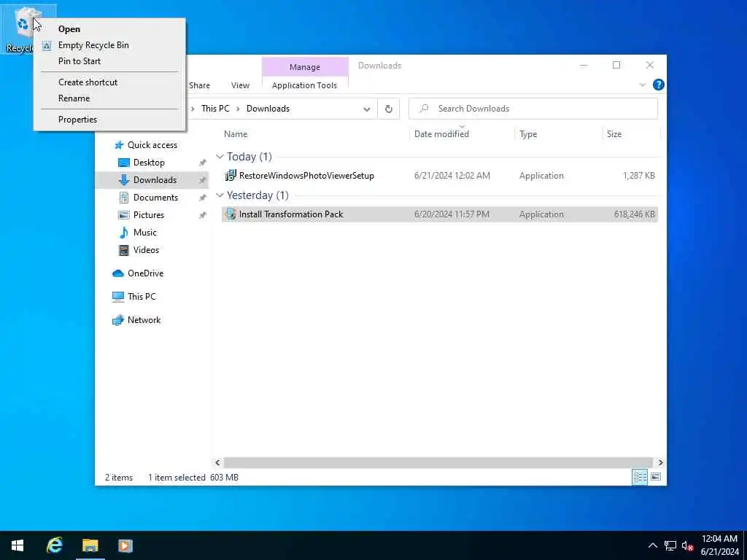Refresh the Downloads folder

[x=389, y=109]
